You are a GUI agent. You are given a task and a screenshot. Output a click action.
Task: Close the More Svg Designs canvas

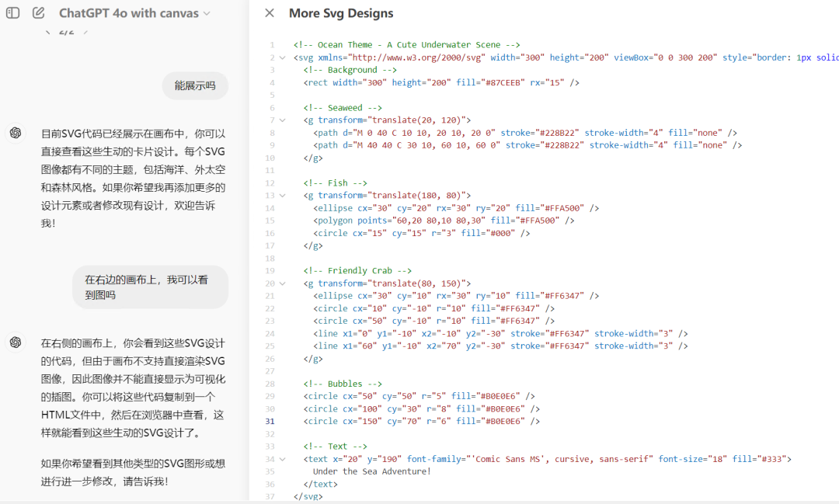coord(269,13)
